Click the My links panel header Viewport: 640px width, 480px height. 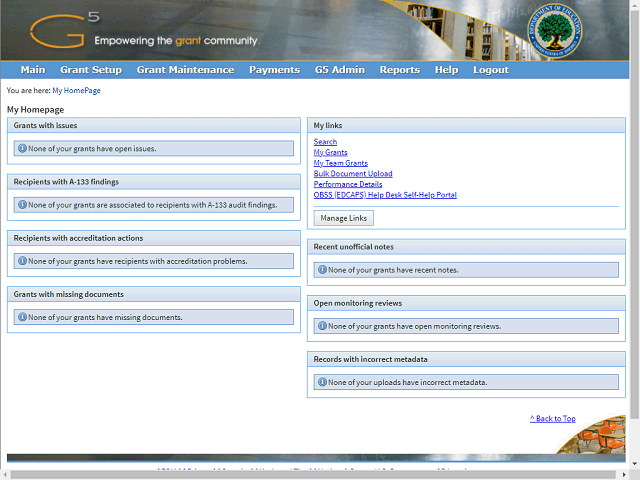tap(466, 125)
